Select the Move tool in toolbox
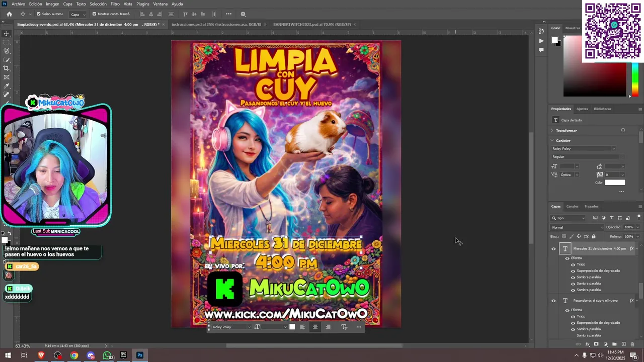644x362 pixels. coord(7,34)
